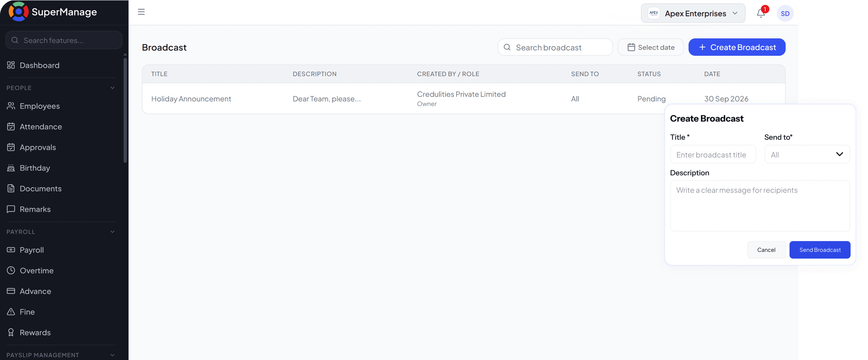This screenshot has width=868, height=360.
Task: Click the STATUS column header
Action: 649,74
